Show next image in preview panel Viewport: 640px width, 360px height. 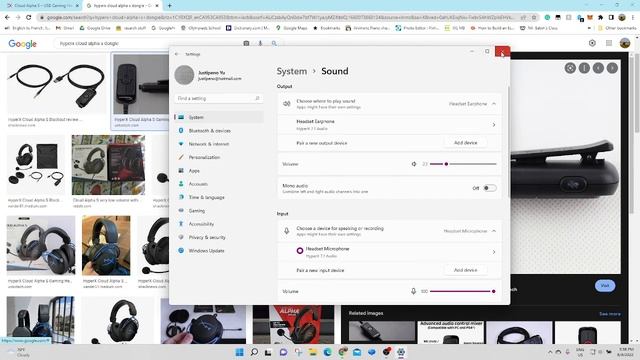(612, 68)
